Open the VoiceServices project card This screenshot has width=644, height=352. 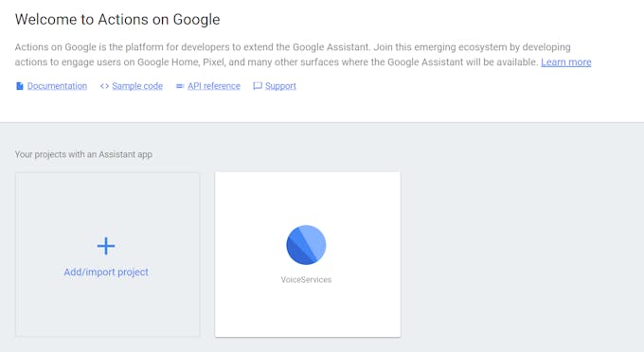308,255
